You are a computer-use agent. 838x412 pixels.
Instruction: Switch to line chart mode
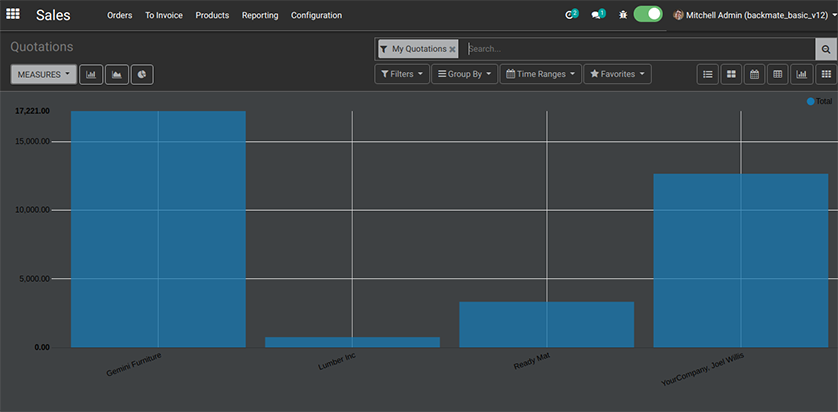point(117,75)
